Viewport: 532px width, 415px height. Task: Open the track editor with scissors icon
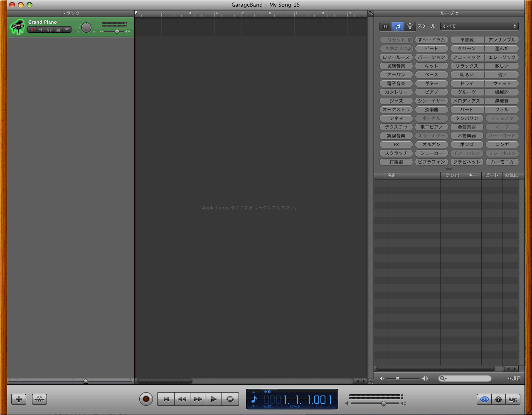pyautogui.click(x=39, y=399)
